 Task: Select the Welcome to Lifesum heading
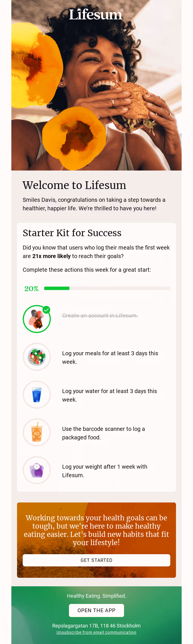click(74, 185)
